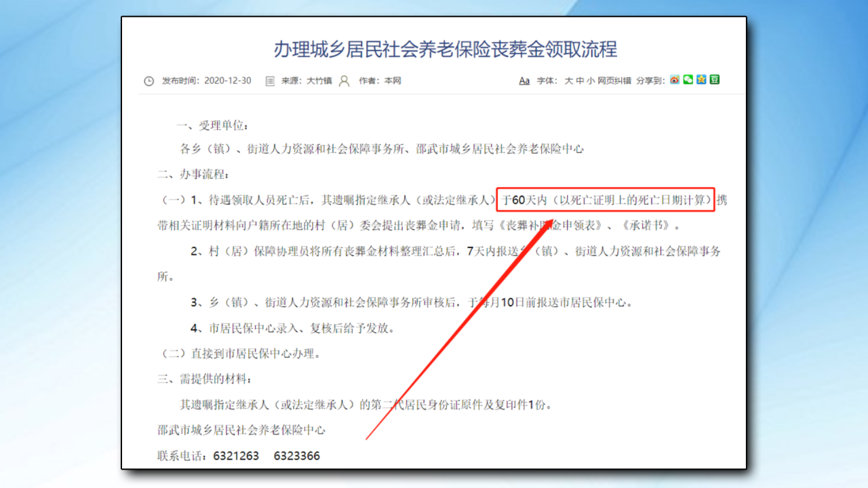Click the person icon beside 作者
868x488 pixels.
344,81
